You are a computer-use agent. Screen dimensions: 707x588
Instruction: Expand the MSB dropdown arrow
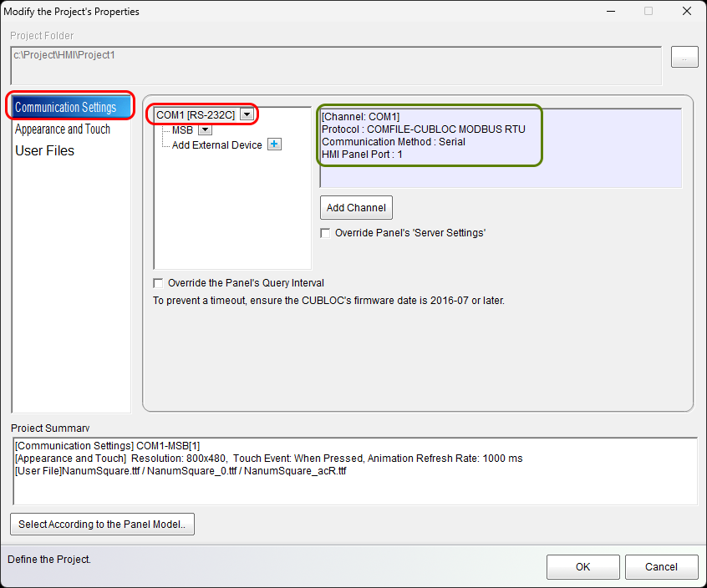205,129
